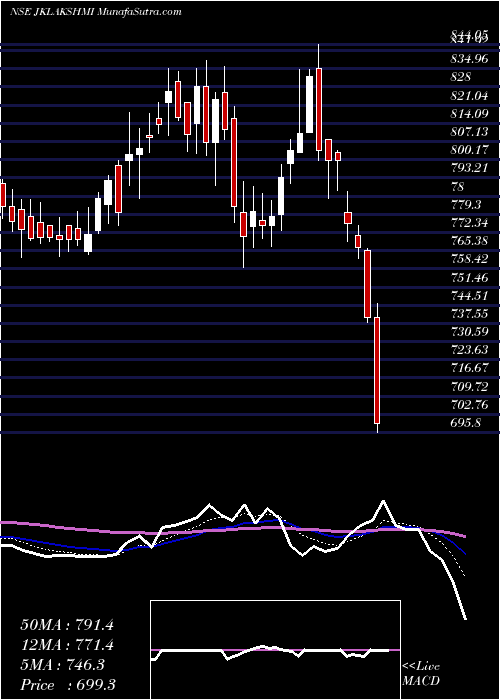The image size is (500, 700).
Task: Click the 702.76 price axis label
Action: pyautogui.click(x=469, y=405)
